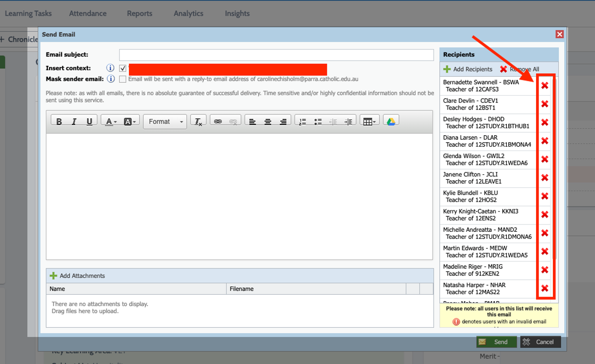The width and height of the screenshot is (595, 364).
Task: Open the Attendance tab
Action: click(88, 13)
